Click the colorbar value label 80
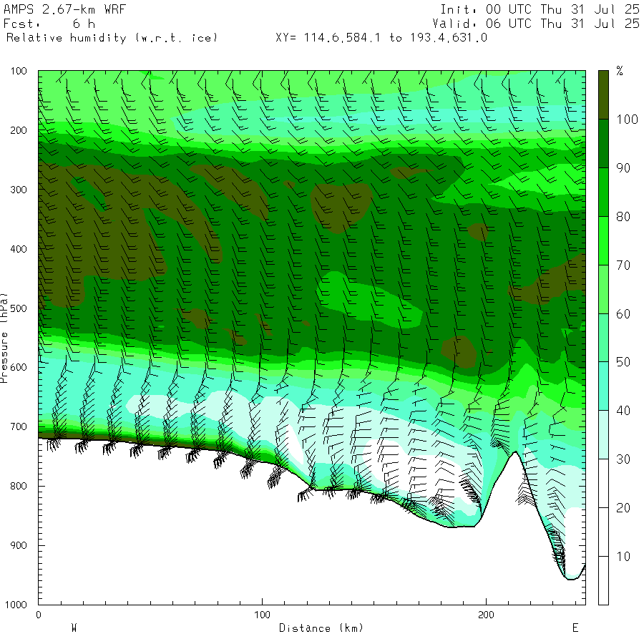Image resolution: width=644 pixels, height=644 pixels. pyautogui.click(x=623, y=217)
